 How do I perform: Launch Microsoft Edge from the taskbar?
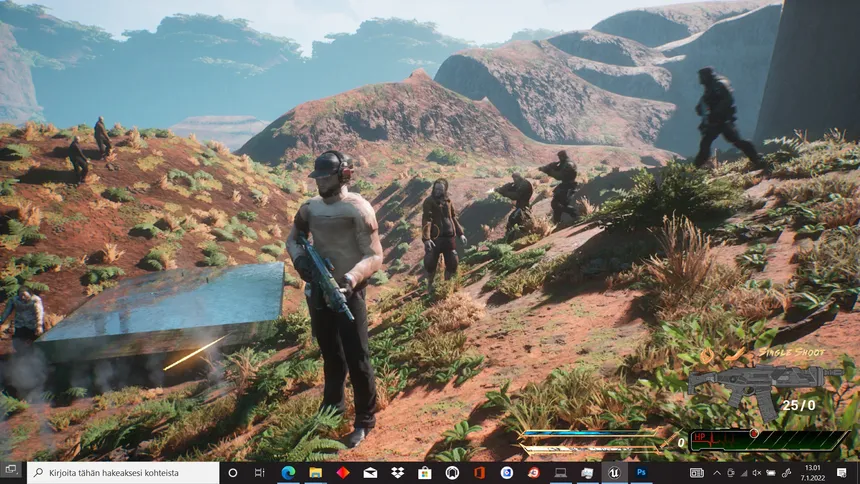(288, 472)
